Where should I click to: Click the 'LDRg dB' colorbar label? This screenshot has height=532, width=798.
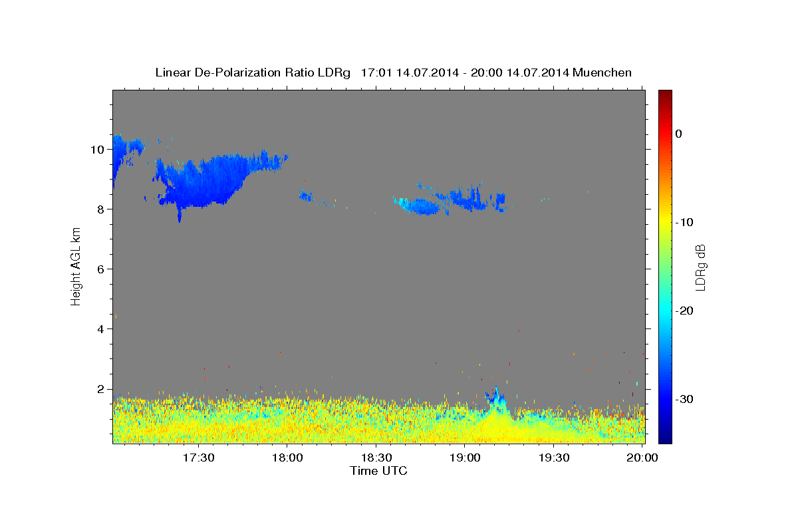tap(700, 267)
